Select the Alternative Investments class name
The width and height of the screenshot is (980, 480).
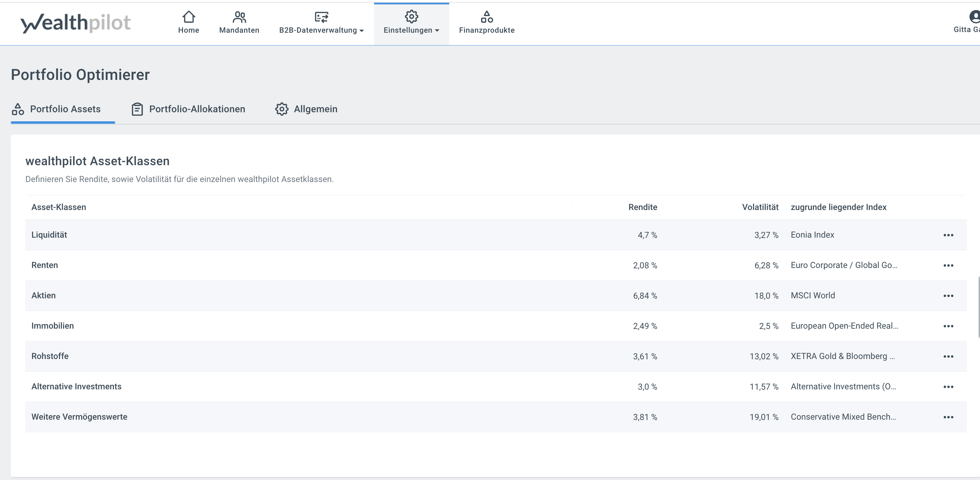pos(76,386)
